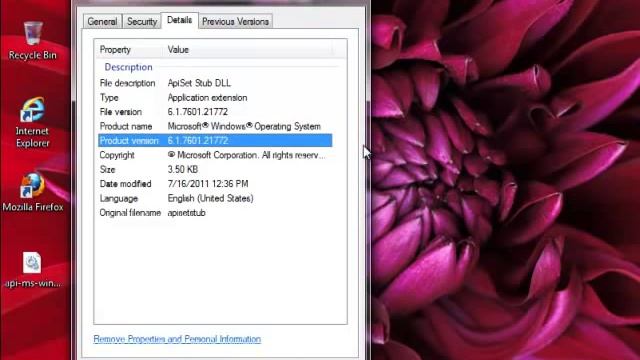The height and width of the screenshot is (360, 640).
Task: Select the Mozilla Firefox desktop icon
Action: [33, 192]
